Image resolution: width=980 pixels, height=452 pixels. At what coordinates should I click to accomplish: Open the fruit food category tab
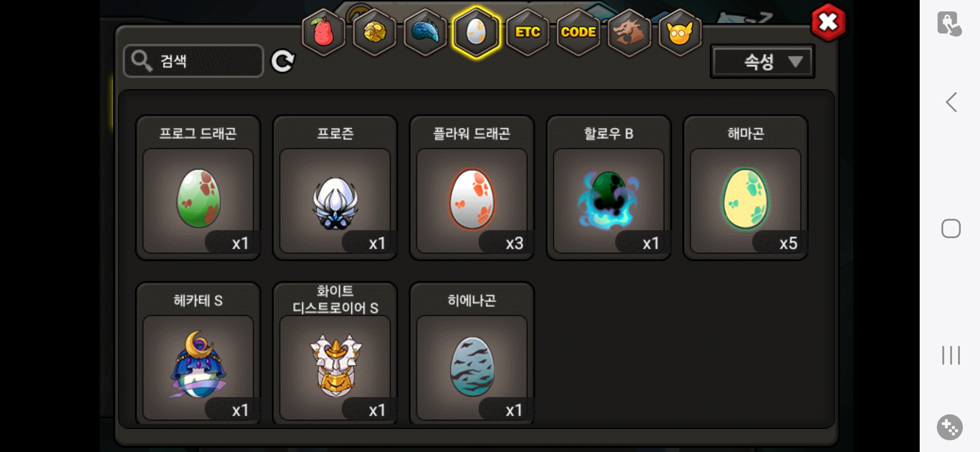(x=323, y=32)
